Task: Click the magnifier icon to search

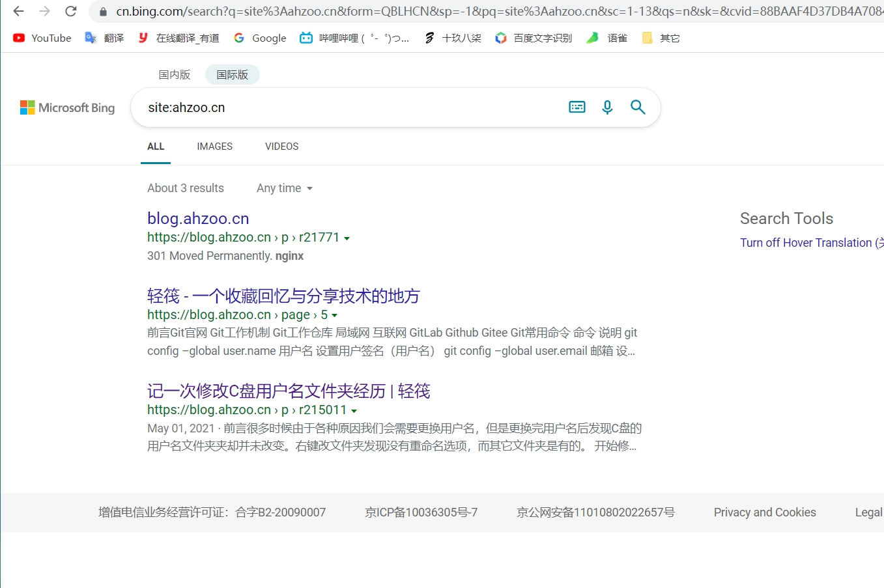Action: 638,107
